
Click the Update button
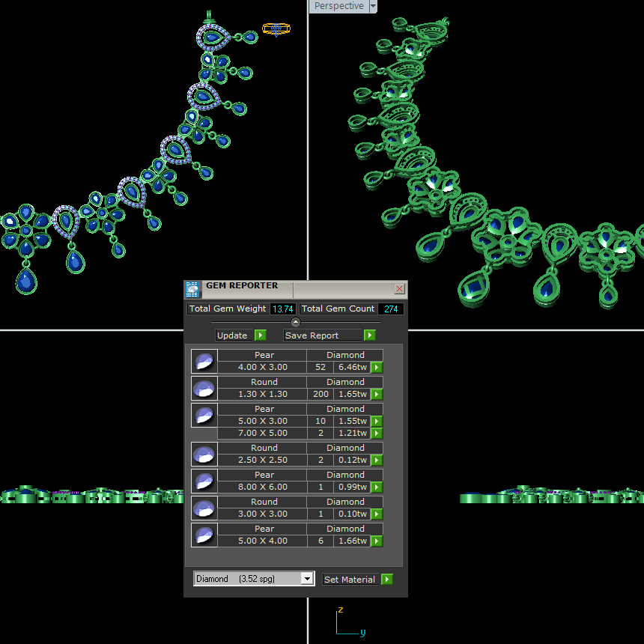click(x=240, y=335)
